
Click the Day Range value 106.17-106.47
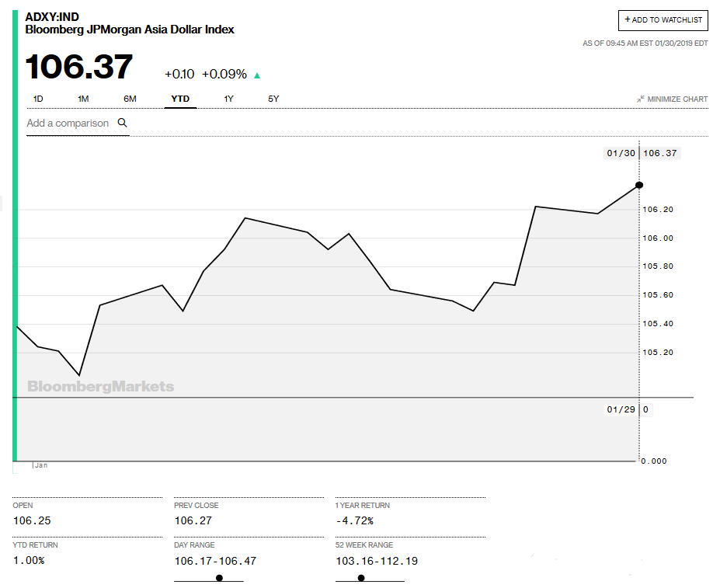pos(215,561)
